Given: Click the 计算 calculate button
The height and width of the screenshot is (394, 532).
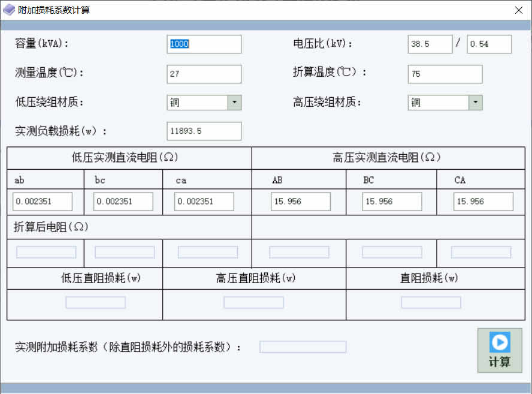Looking at the screenshot, I should pyautogui.click(x=500, y=350).
